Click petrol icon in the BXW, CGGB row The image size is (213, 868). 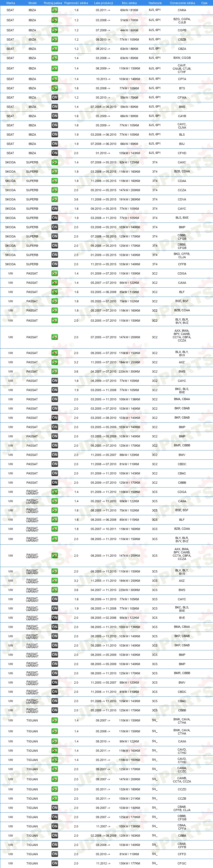(x=54, y=58)
